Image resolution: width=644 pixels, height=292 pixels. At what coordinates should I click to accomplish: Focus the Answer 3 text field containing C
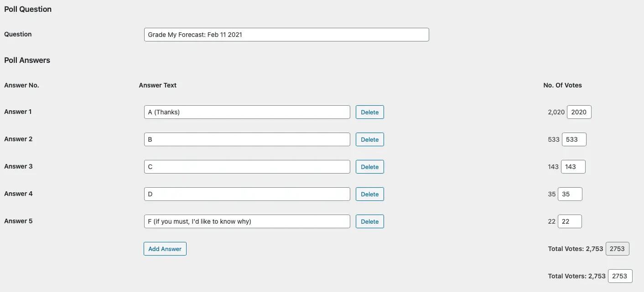tap(247, 167)
